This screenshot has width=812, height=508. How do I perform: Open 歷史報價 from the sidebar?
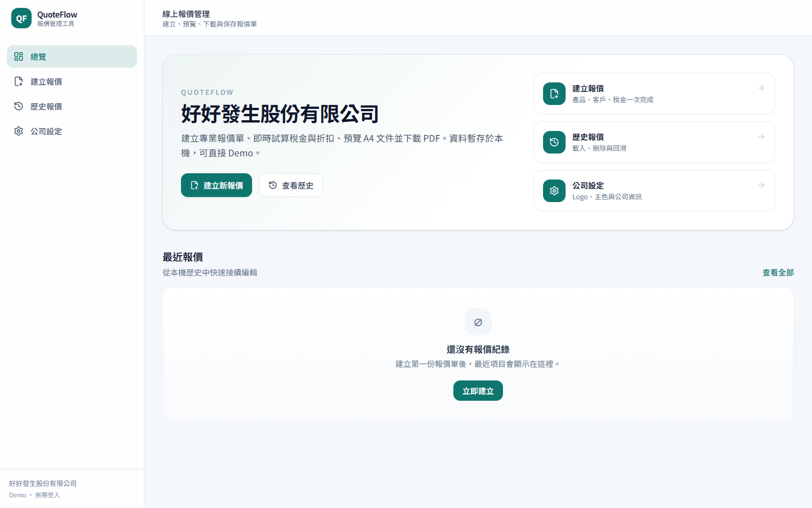tap(72, 106)
